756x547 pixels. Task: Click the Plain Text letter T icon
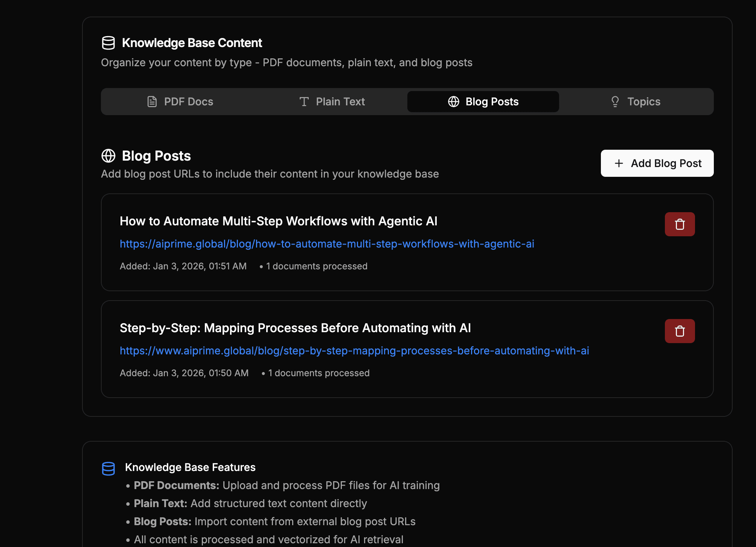pyautogui.click(x=304, y=101)
